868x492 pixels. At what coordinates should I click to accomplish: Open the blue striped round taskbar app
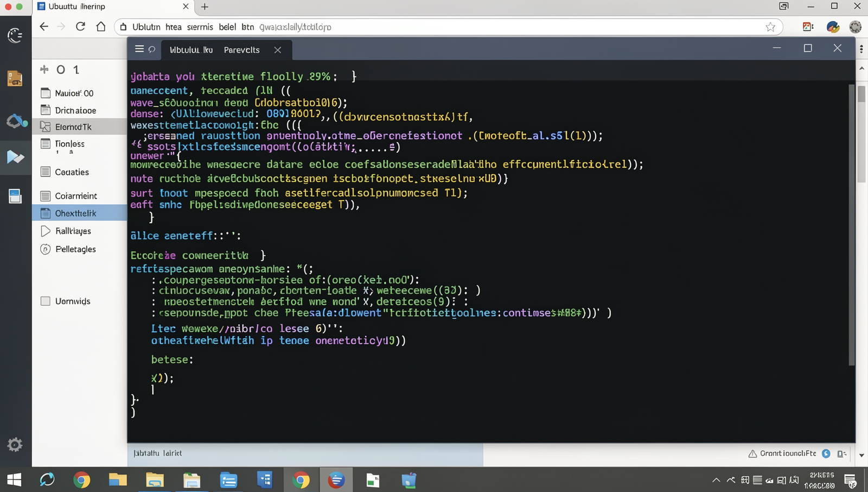[336, 480]
